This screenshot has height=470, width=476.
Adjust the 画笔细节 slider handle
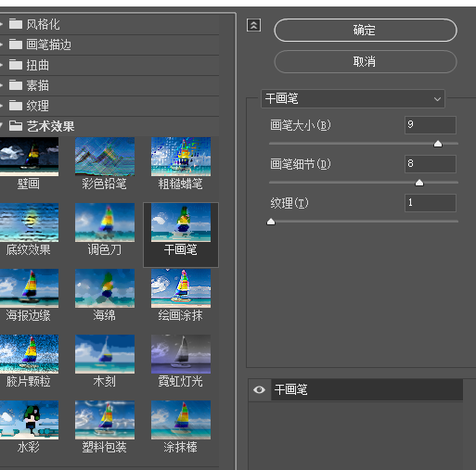(419, 183)
